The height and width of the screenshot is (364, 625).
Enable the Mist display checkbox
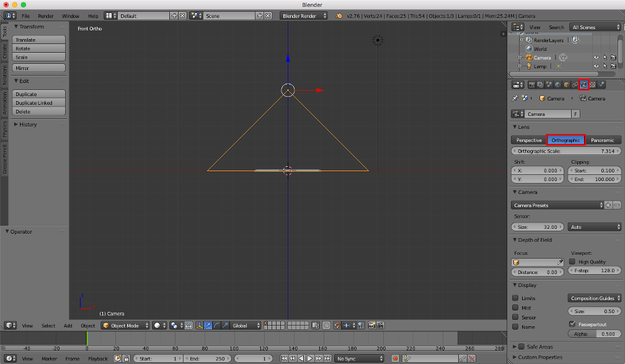tap(515, 308)
